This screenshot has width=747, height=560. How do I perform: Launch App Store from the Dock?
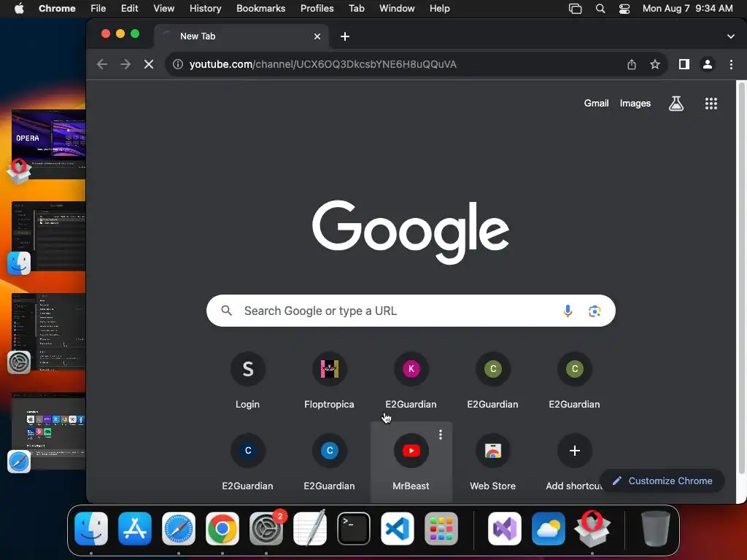(135, 529)
